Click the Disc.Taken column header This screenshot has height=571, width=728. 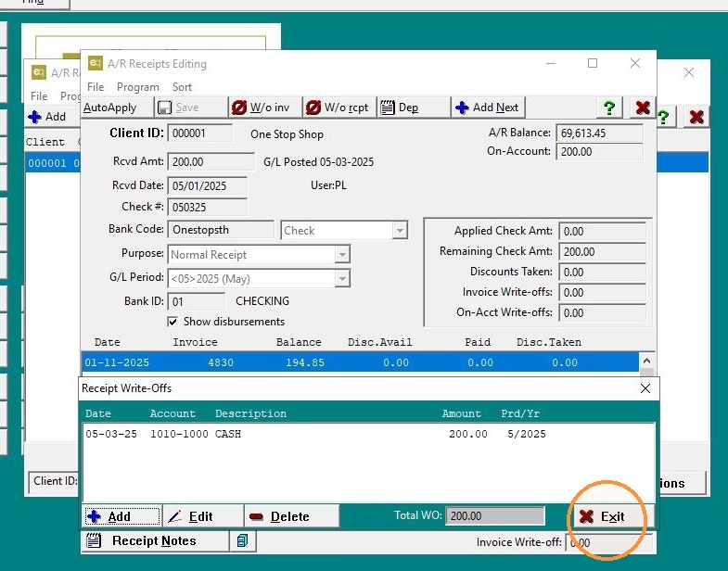coord(549,342)
